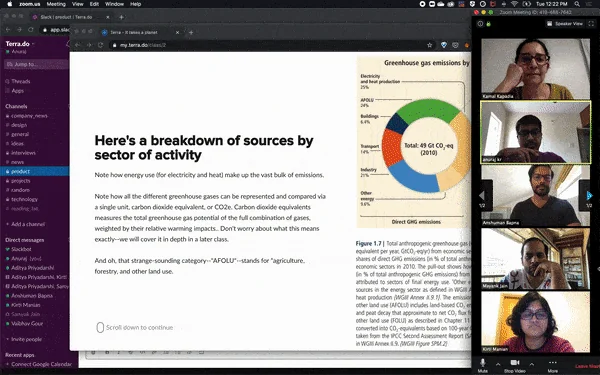Reload the my.terra.do page
Screen dimensions: 600x375
tap(101, 45)
